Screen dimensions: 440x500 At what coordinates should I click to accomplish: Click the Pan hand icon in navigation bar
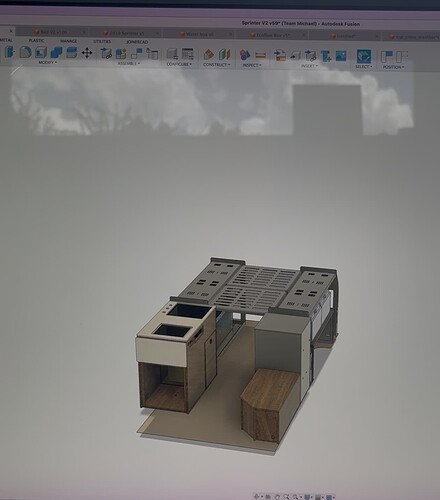click(x=277, y=497)
